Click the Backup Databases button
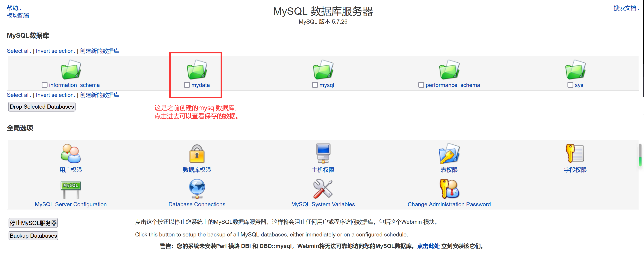 33,235
